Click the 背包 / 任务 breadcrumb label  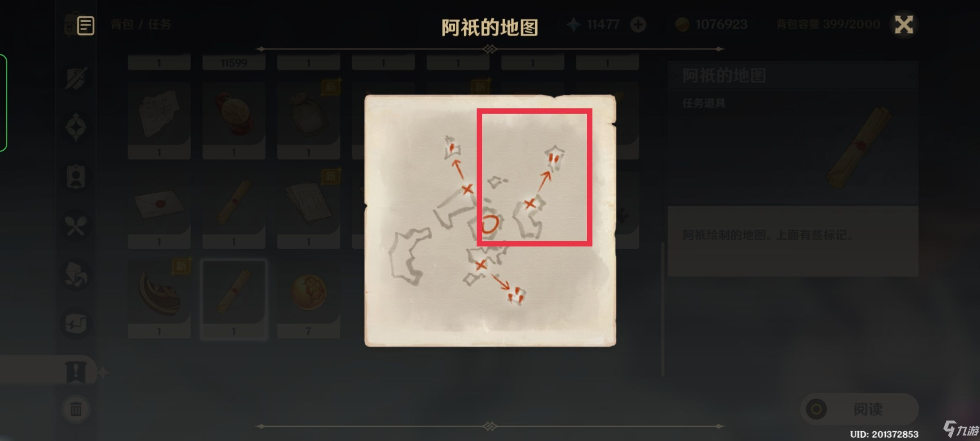[141, 24]
